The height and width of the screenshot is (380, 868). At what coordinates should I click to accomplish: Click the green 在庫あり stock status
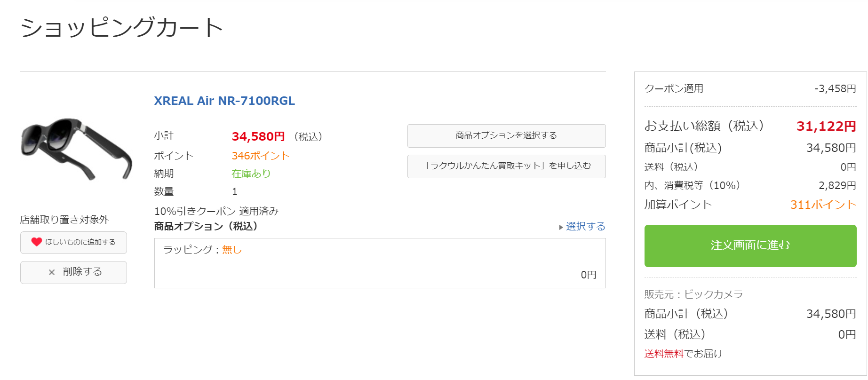pyautogui.click(x=251, y=174)
